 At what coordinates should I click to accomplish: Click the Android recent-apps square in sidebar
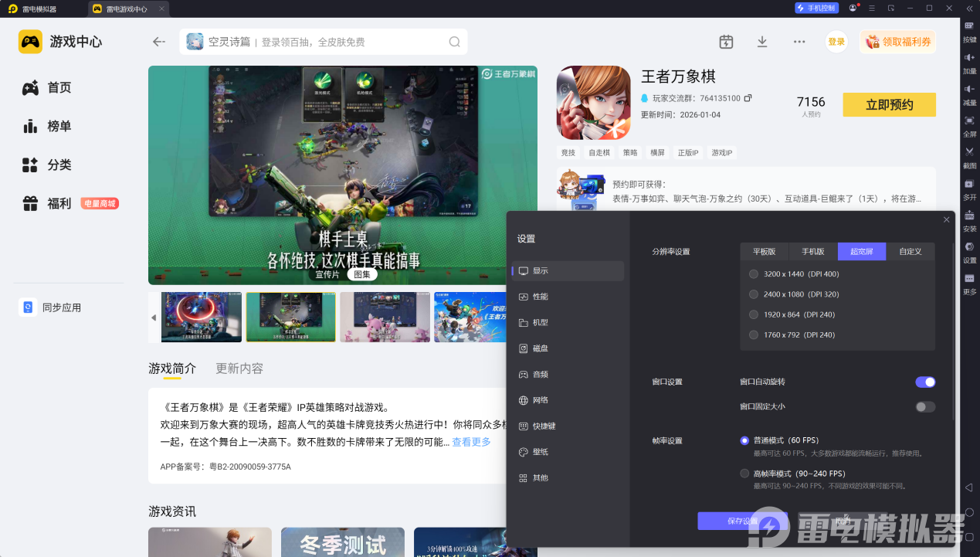969,537
